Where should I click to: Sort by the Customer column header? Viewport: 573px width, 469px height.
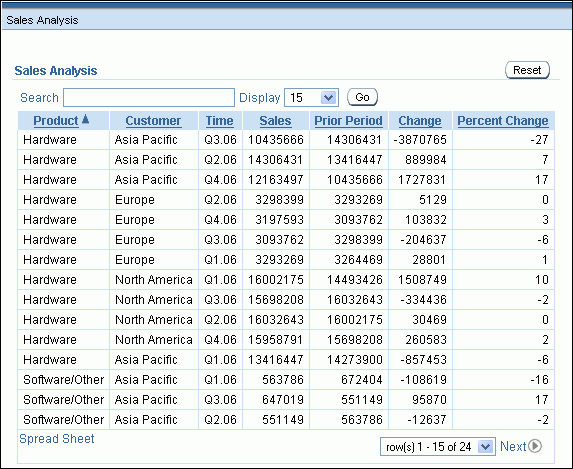click(153, 121)
